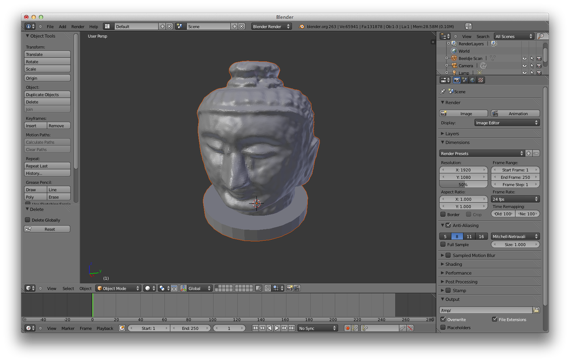Toggle selectability arrow for Beeldje Scan

click(x=532, y=59)
